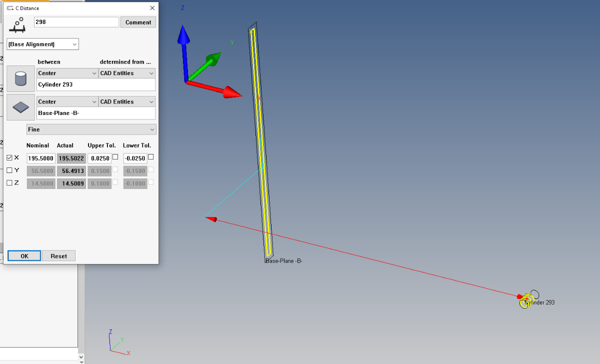Uncheck the X axis checkbox

point(9,157)
